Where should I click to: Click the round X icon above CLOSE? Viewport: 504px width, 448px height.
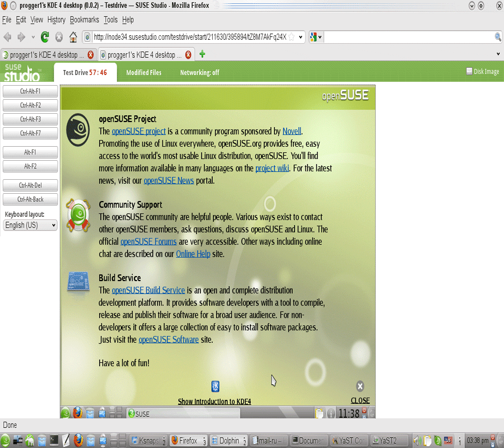click(x=360, y=386)
